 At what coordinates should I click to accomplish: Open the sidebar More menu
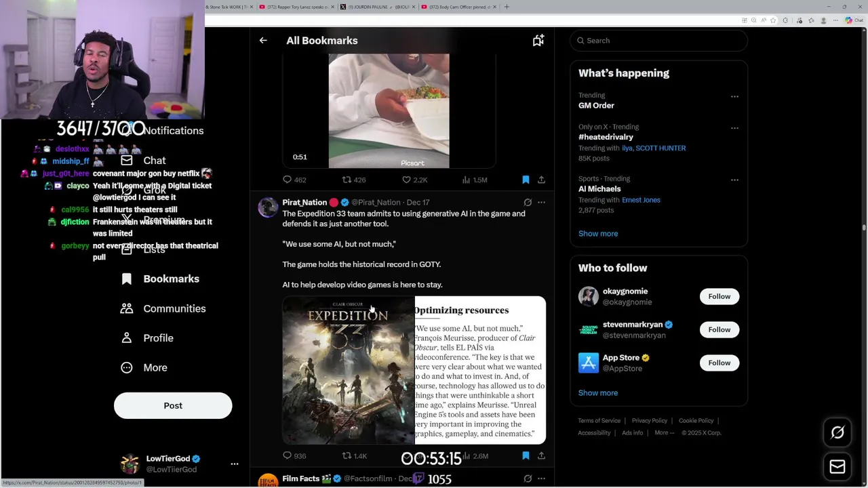tap(144, 367)
